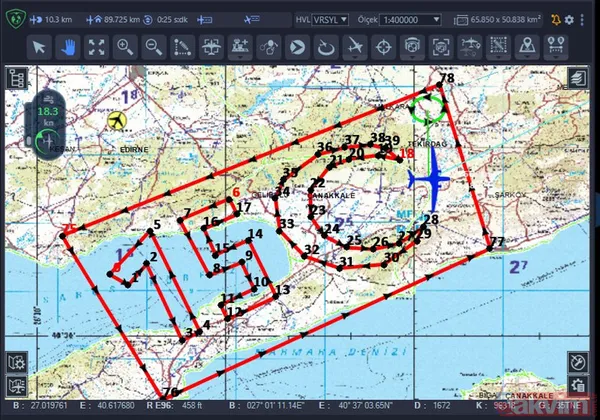
Task: Click the yellow airport symbol near Edirne
Action: [118, 121]
